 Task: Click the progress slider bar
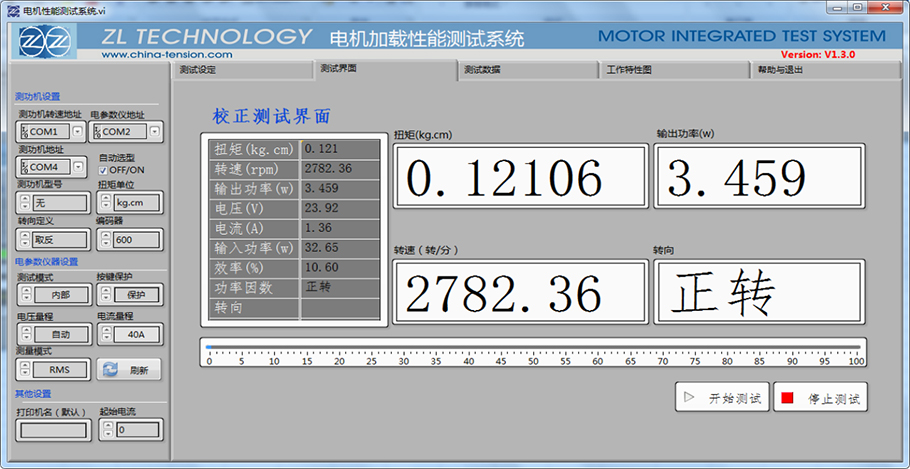(532, 348)
